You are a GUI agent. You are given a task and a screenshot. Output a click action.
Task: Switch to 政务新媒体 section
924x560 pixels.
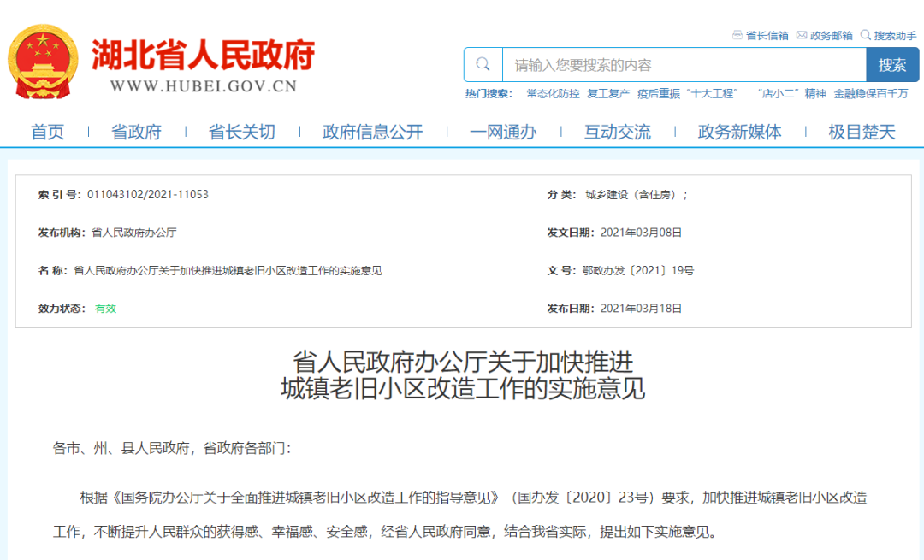click(x=739, y=132)
